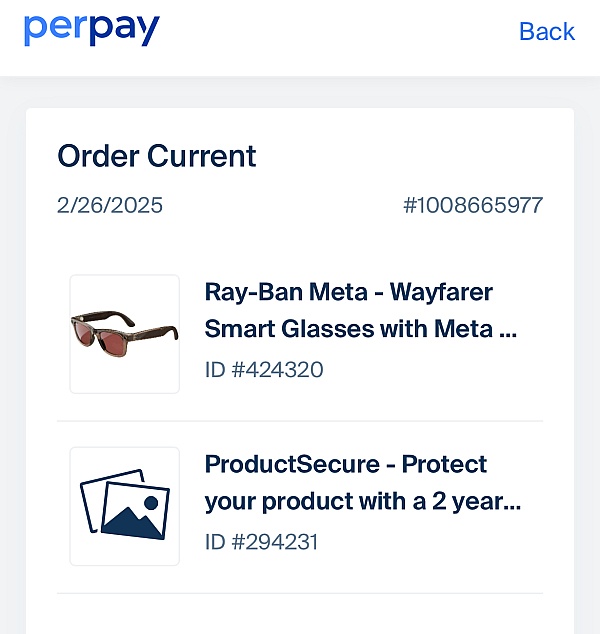
Task: Select the order number #1008665977
Action: pos(473,205)
